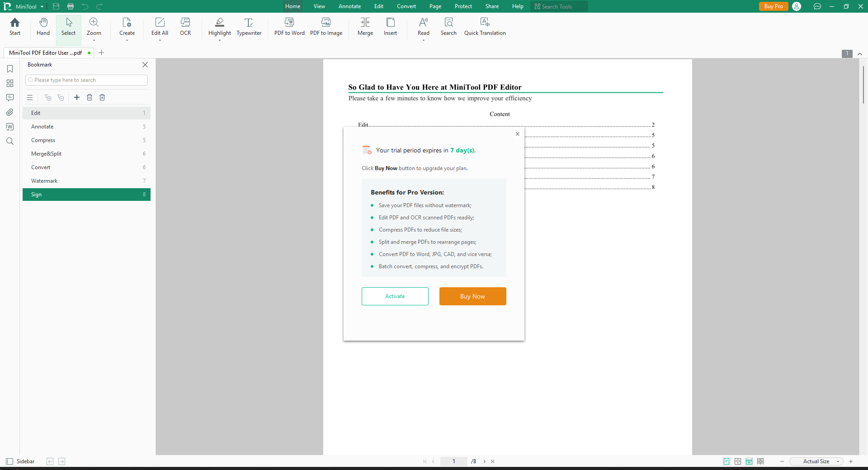The image size is (868, 470).
Task: Open the Bookmark sidebar panel icon
Action: pos(10,69)
